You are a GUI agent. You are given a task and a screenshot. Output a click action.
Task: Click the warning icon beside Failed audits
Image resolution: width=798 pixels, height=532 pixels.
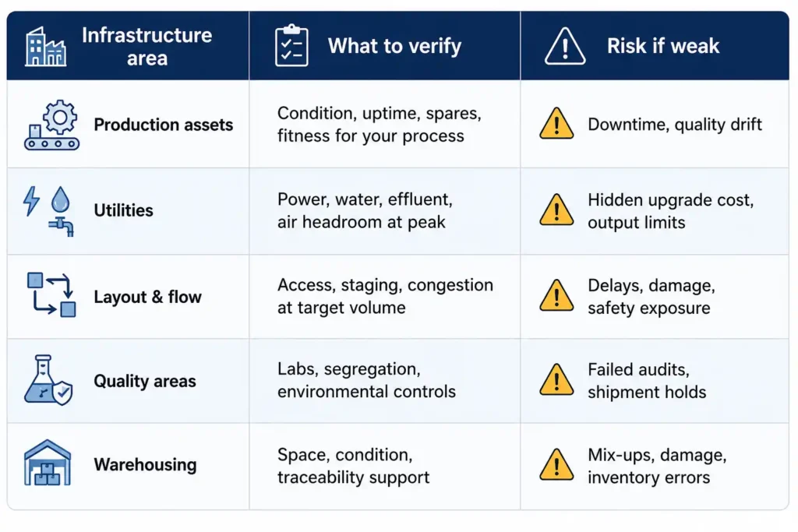(556, 379)
